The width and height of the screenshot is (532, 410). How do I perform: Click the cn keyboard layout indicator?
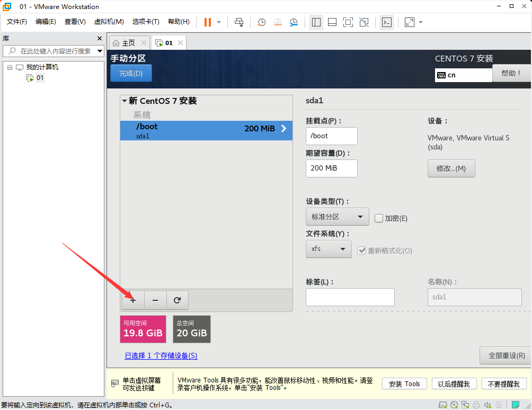pos(463,75)
